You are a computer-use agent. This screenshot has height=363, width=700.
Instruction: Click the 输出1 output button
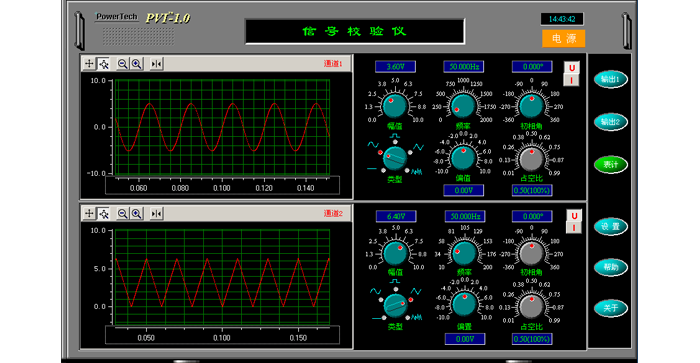(x=610, y=79)
